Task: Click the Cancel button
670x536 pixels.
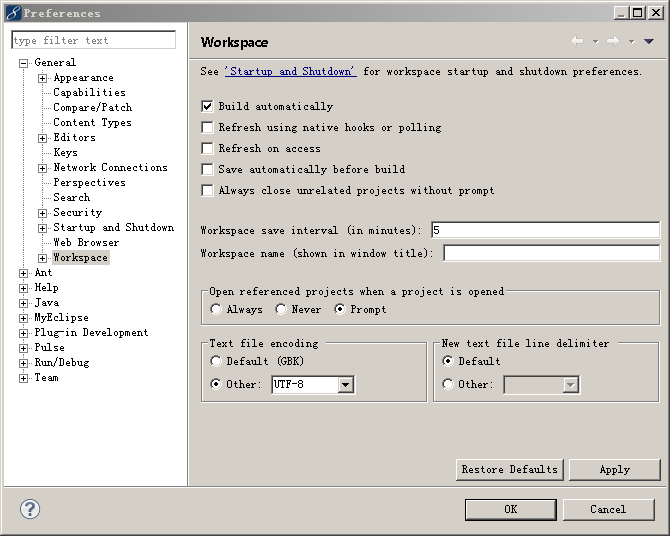Action: coord(608,509)
